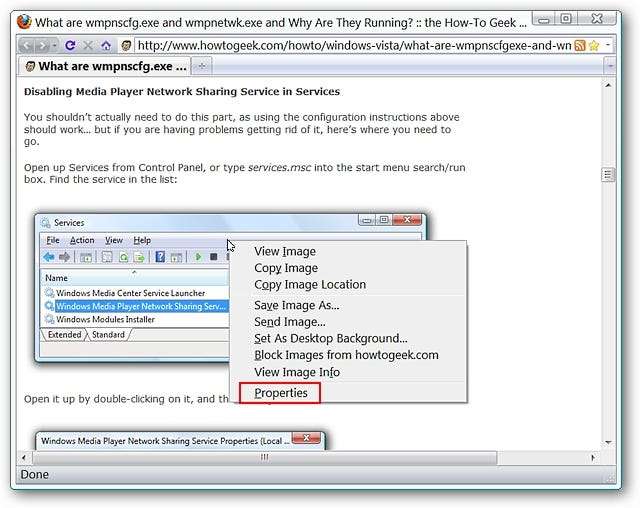Switch to the Standard tab

[108, 335]
